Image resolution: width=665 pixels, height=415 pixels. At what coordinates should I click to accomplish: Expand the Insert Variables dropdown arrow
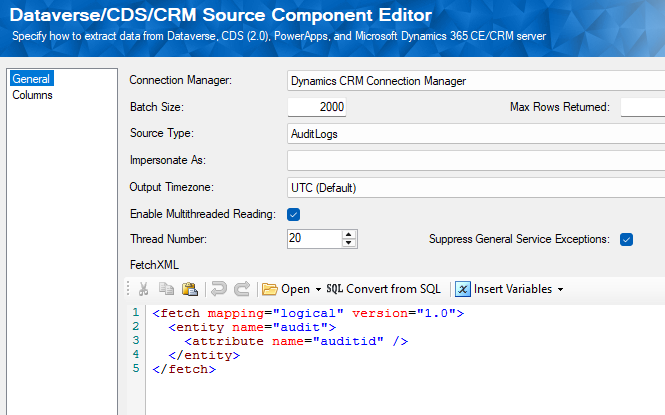point(560,290)
